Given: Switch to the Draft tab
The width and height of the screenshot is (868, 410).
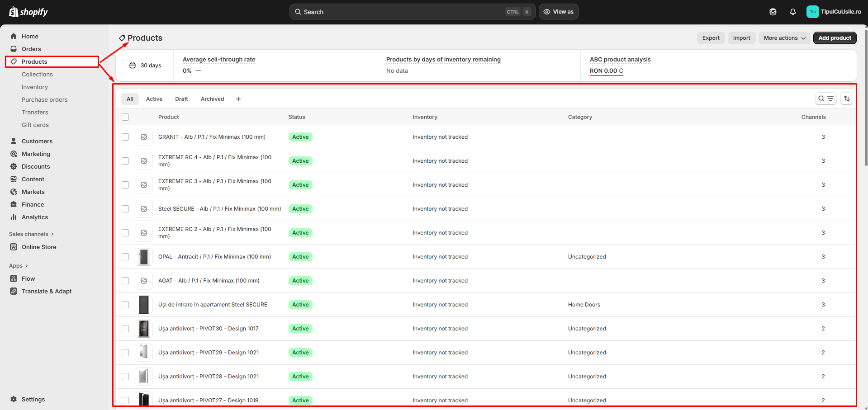Looking at the screenshot, I should coord(181,99).
